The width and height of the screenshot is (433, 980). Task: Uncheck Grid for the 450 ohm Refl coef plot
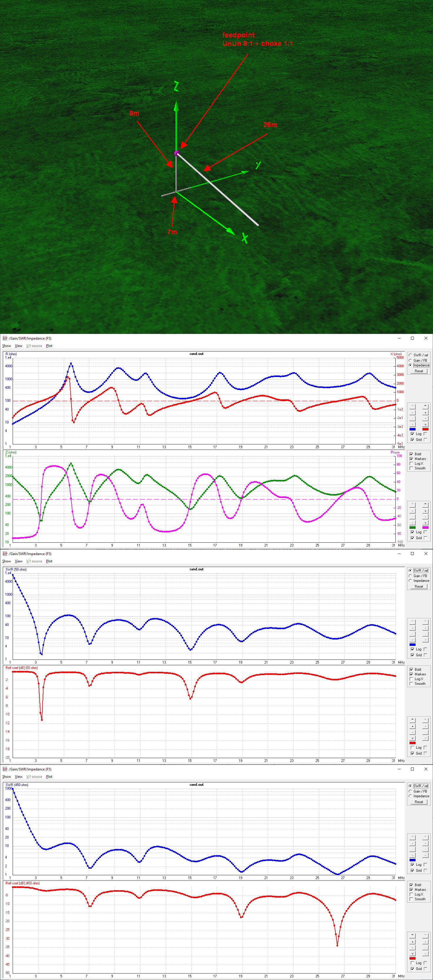tap(412, 969)
